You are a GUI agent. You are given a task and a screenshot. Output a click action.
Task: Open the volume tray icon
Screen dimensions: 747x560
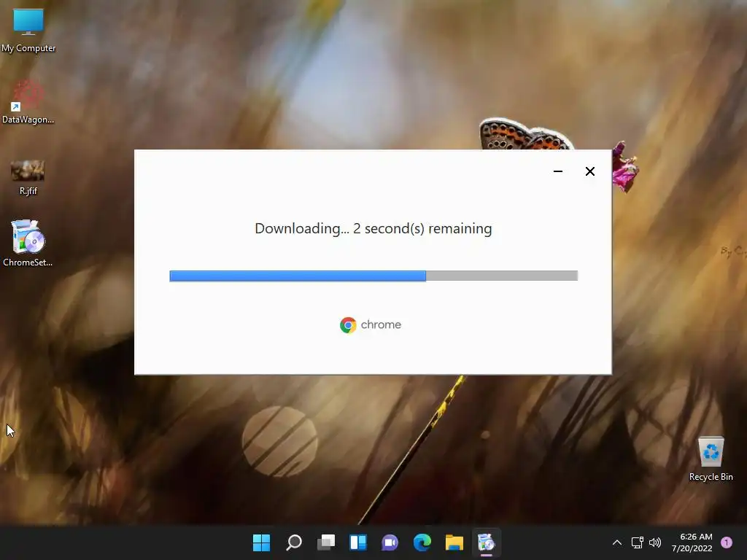[655, 542]
